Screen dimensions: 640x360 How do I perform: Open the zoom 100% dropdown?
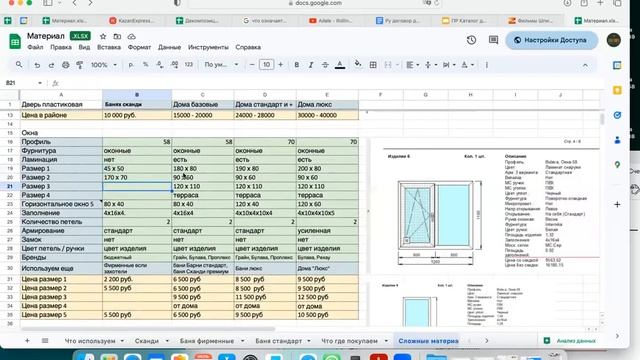[x=104, y=65]
